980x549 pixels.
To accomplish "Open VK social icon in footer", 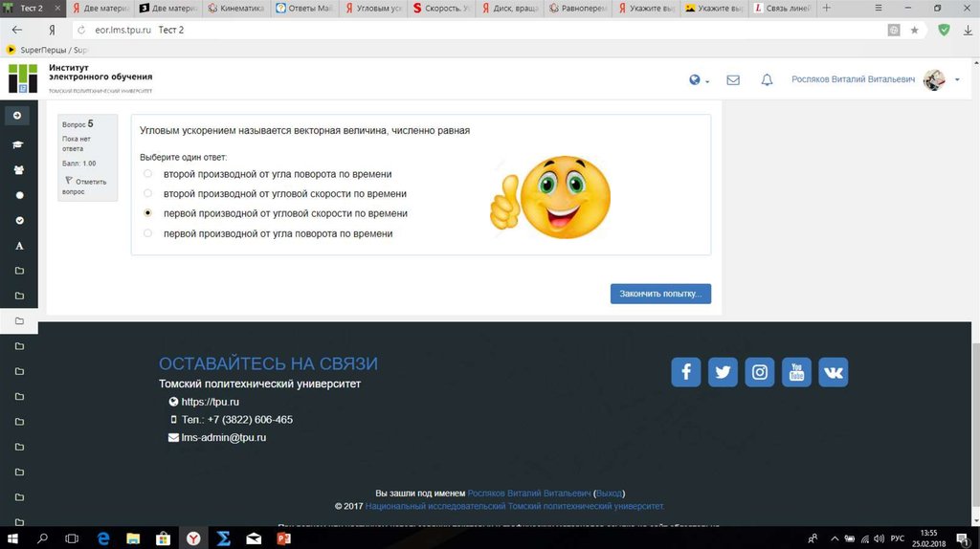I will coord(834,372).
